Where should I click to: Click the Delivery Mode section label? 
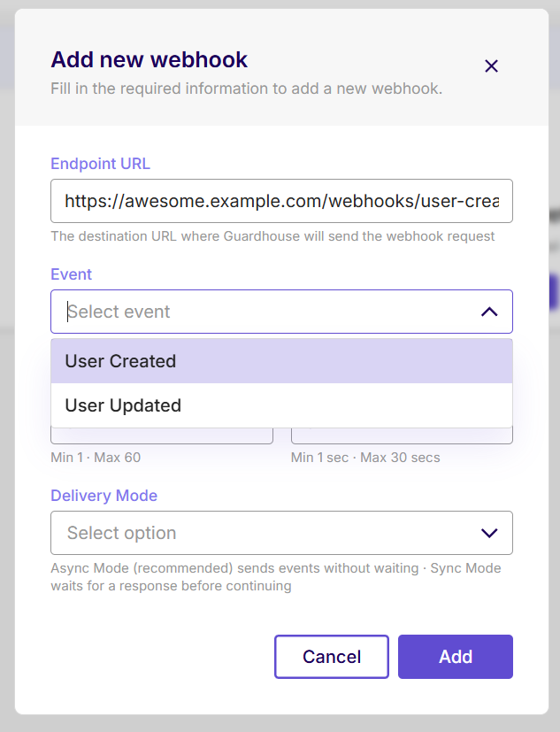tap(104, 496)
